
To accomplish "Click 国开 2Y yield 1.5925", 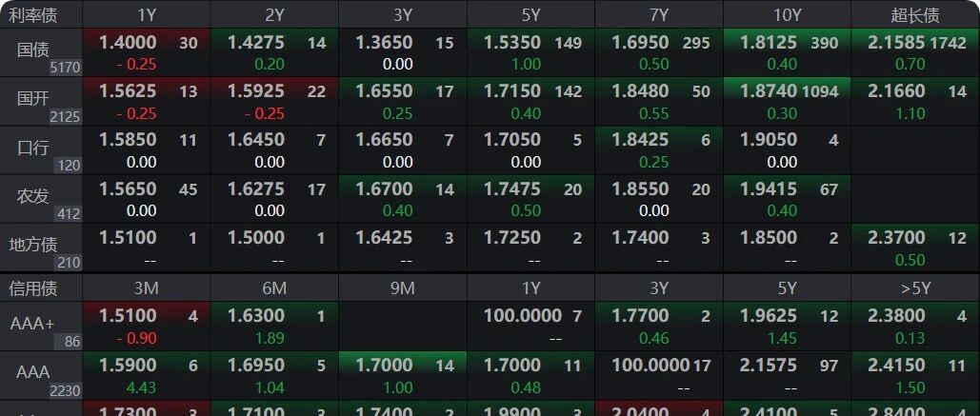I will [256, 91].
